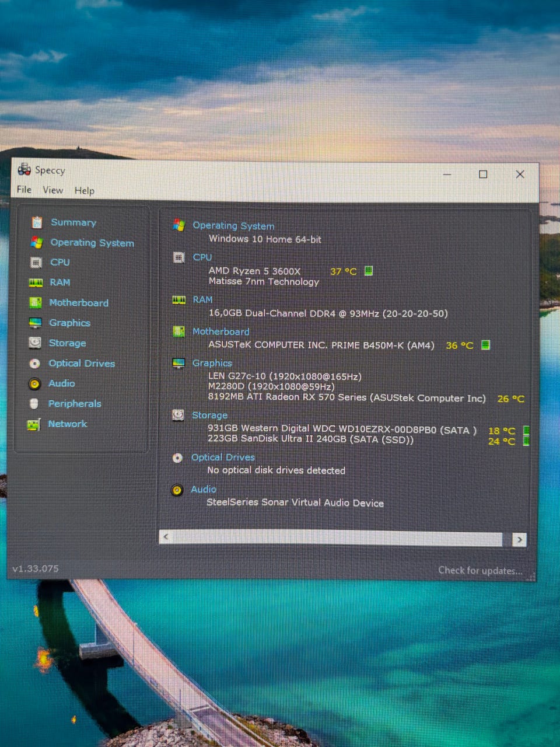
Task: Click the SanDisk Ultra II 240GB entry
Action: pos(310,439)
